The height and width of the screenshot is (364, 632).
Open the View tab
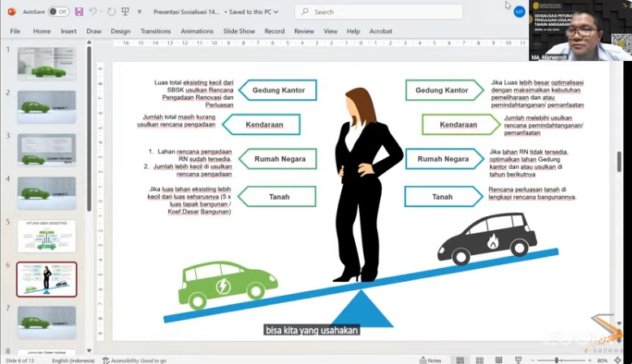tap(330, 31)
